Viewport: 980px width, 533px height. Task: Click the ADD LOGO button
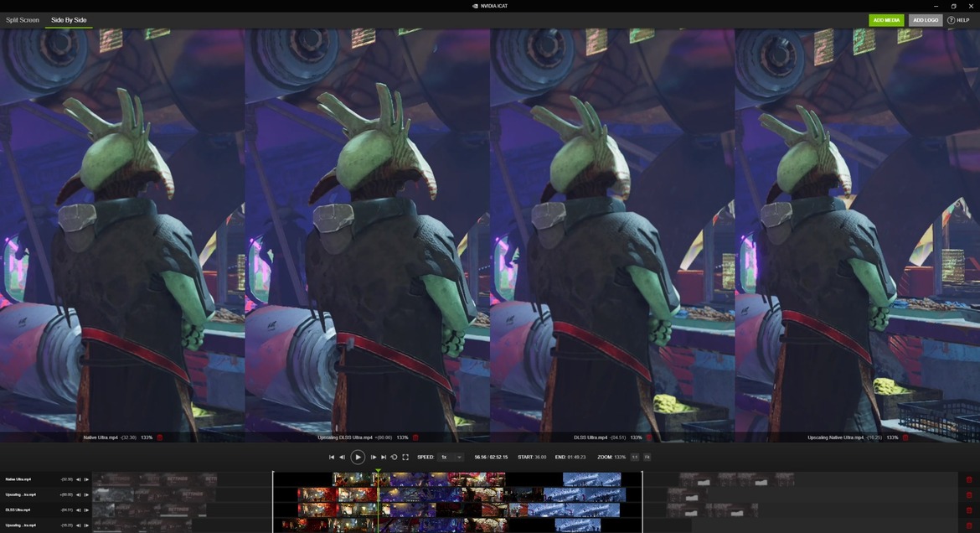point(926,20)
